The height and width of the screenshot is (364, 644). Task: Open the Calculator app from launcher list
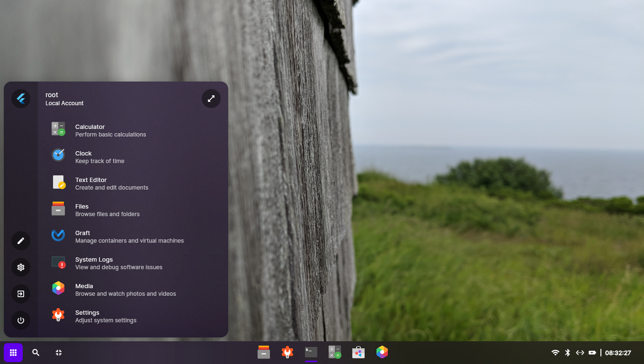tap(90, 130)
